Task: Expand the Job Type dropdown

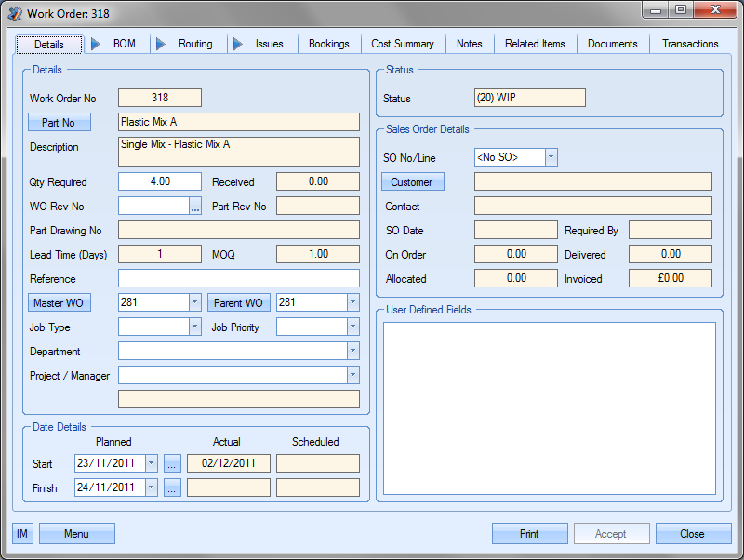Action: click(194, 327)
